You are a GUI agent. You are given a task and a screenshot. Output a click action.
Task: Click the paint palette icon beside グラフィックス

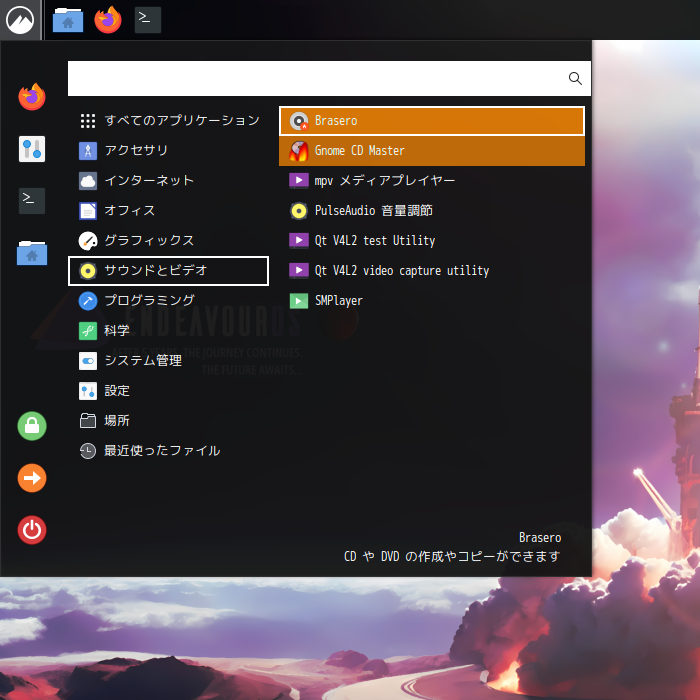click(x=88, y=241)
